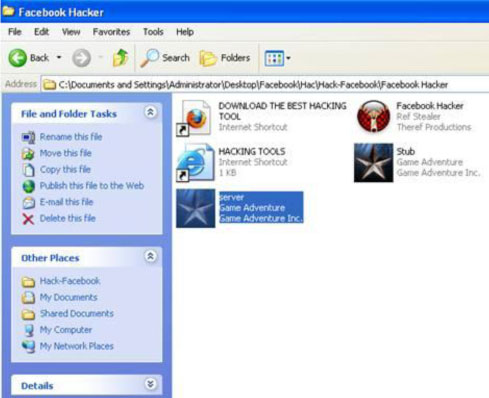Open the Favorites menu
The height and width of the screenshot is (398, 489).
tap(111, 32)
